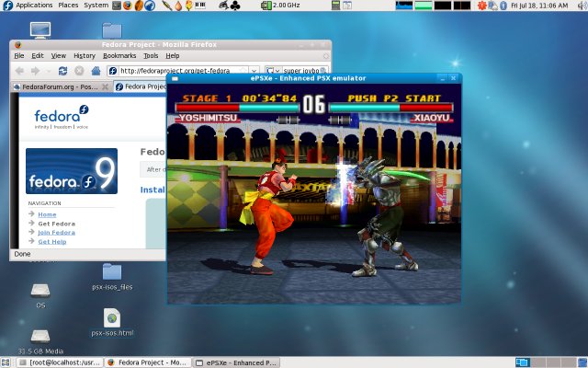Screen dimensions: 588x368
Task: Open the Home navigation link
Action: point(47,214)
